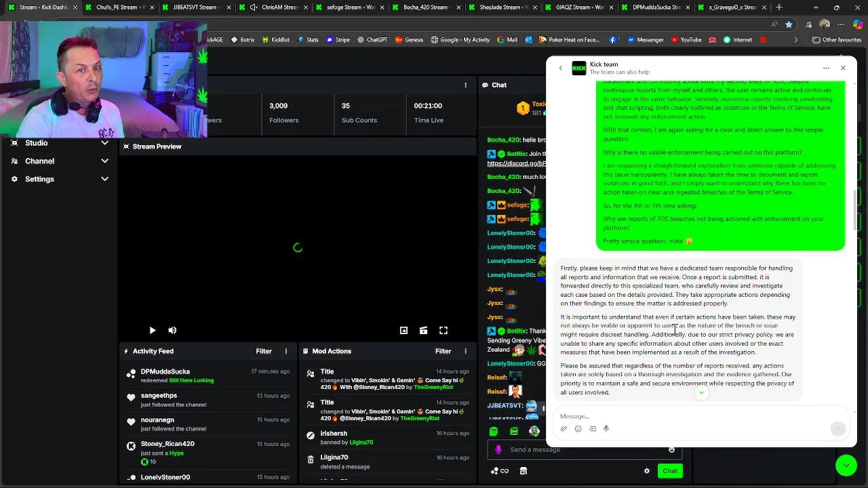Click the 35 Sub Counts stat
This screenshot has width=868, height=488.
pyautogui.click(x=359, y=113)
